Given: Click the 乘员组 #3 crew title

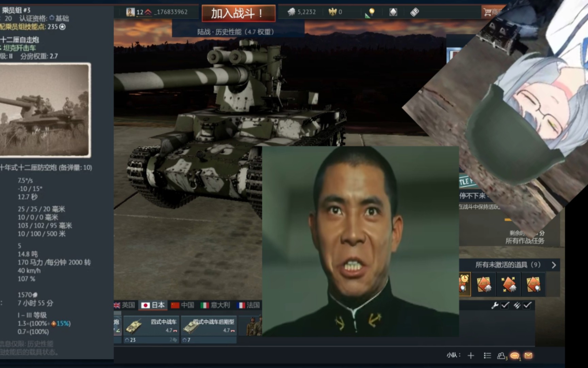Looking at the screenshot, I should coord(16,10).
